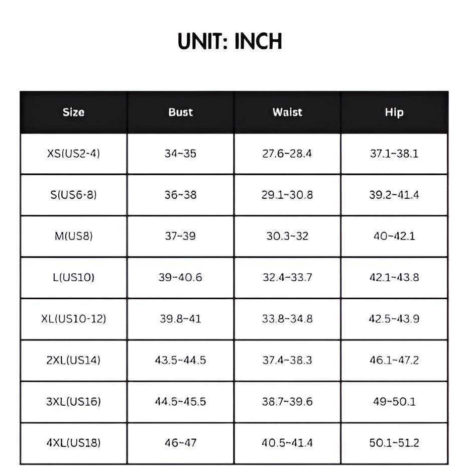
Task: Select the Size column header
Action: (73, 112)
